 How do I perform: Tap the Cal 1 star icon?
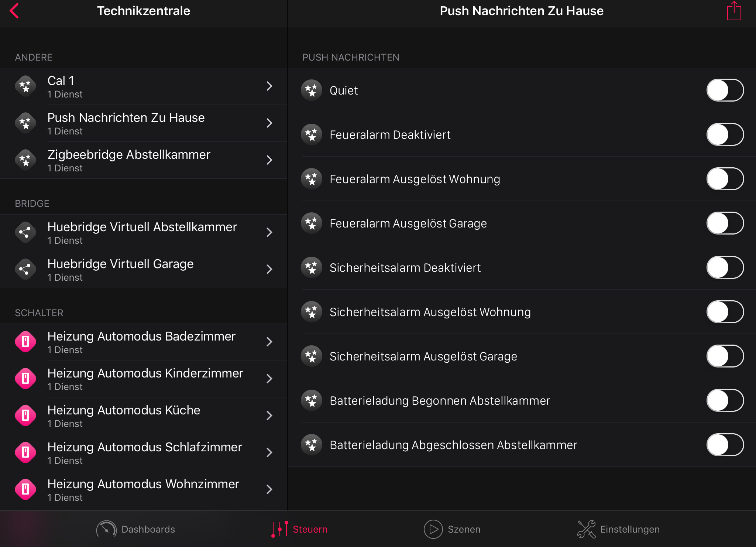point(25,86)
